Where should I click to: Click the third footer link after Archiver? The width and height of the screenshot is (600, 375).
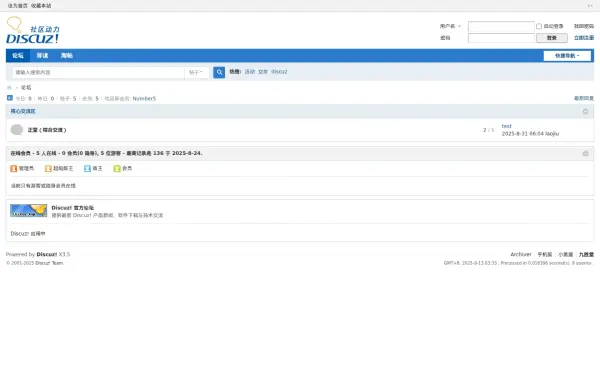pos(566,254)
